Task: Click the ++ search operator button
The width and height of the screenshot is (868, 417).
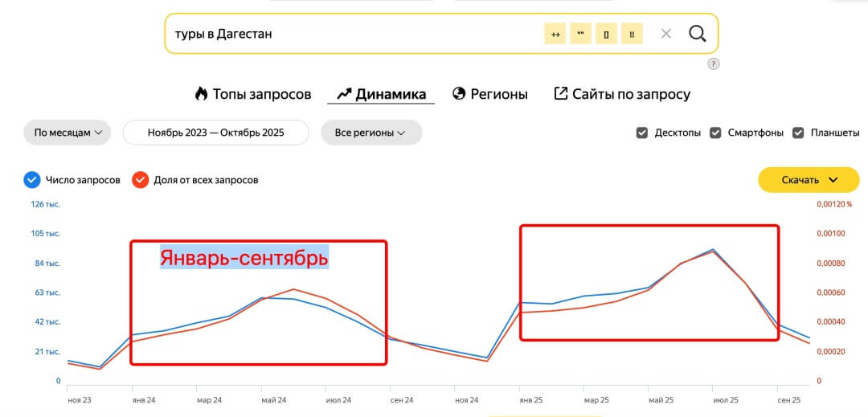Action: (555, 34)
